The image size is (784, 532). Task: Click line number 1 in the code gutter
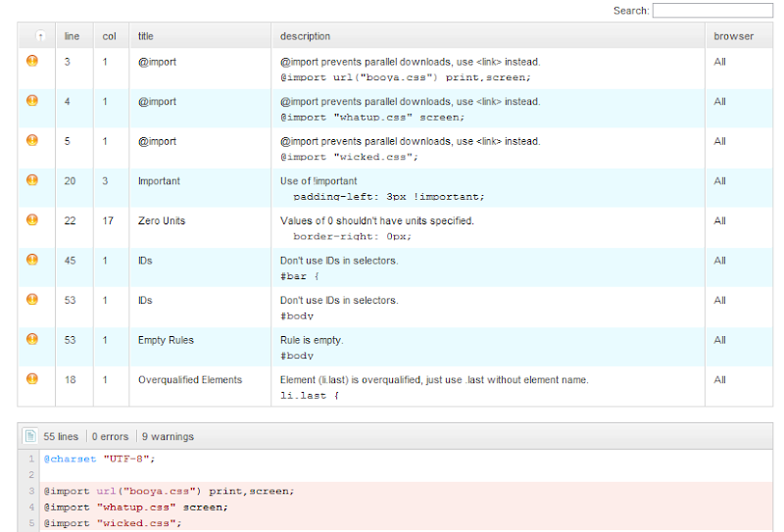[x=31, y=459]
